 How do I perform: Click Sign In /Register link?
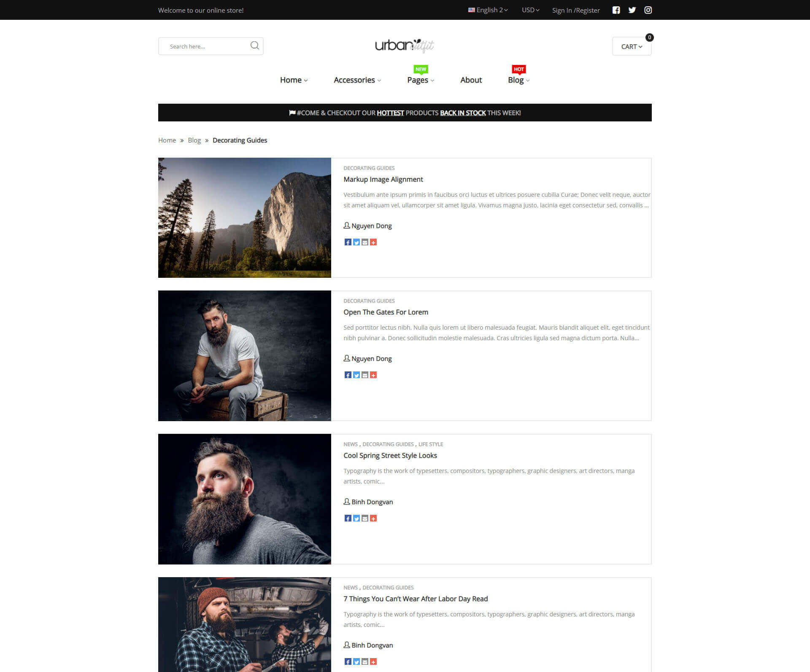[x=575, y=10]
